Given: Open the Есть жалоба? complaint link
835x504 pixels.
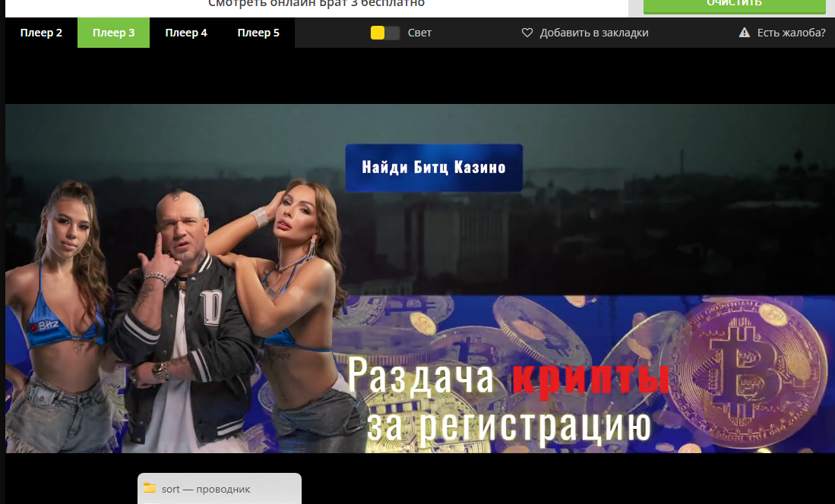Looking at the screenshot, I should point(792,33).
